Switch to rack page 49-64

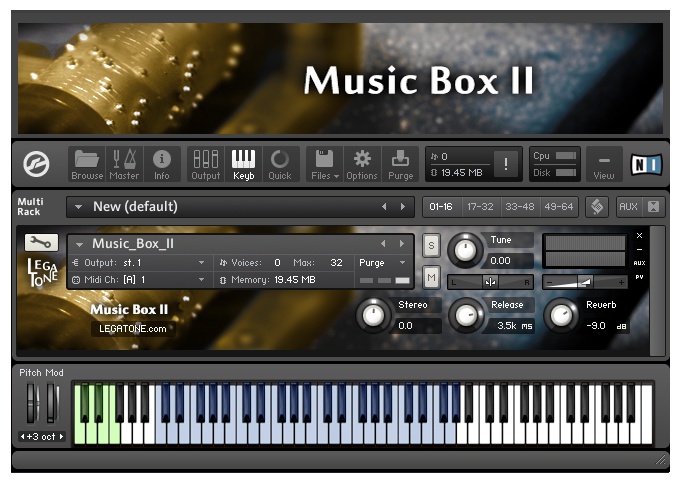(559, 207)
